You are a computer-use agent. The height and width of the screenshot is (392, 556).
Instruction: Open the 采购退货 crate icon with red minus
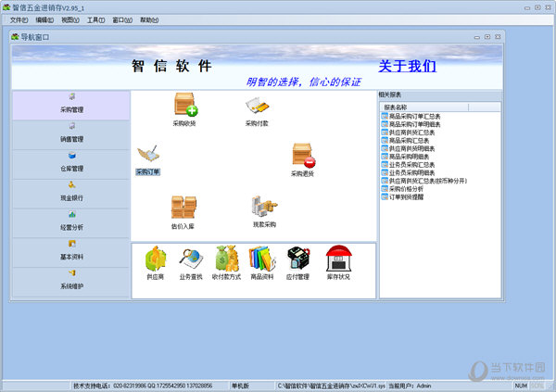click(x=304, y=155)
